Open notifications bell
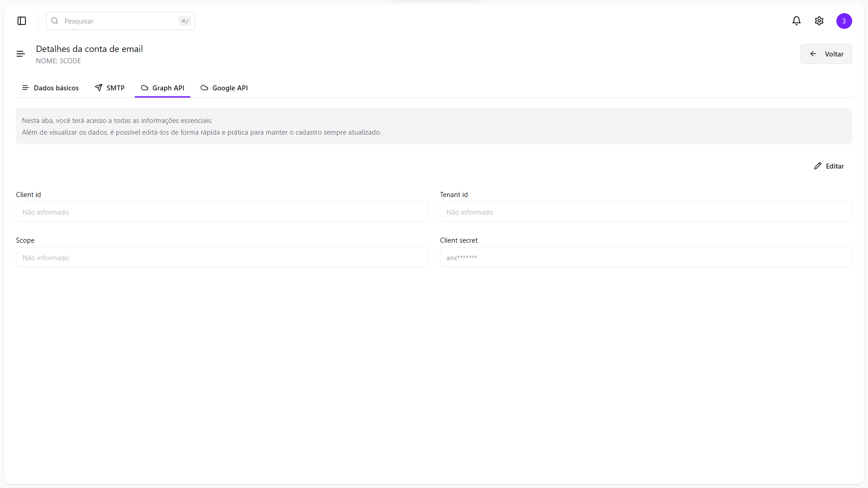 coord(797,21)
